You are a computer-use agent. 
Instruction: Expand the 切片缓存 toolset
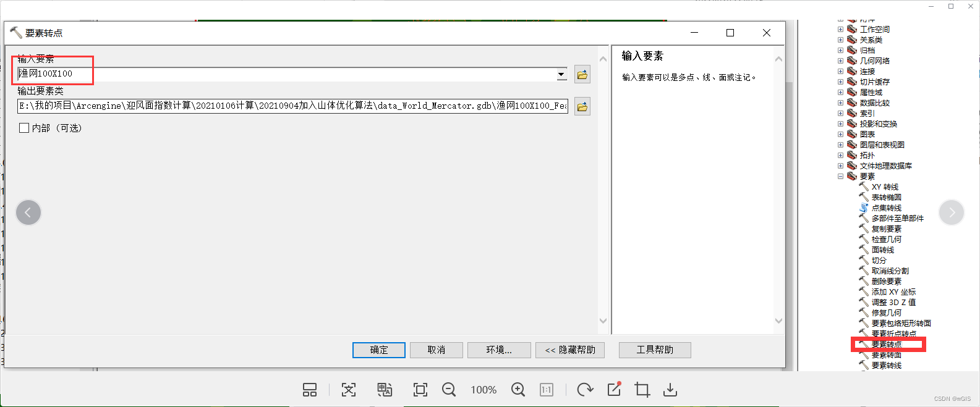840,82
